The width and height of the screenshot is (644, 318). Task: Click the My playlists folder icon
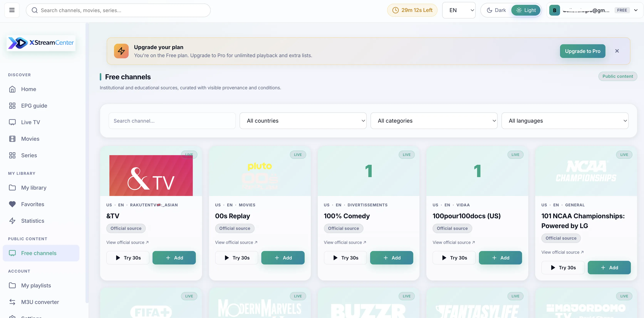[12, 285]
